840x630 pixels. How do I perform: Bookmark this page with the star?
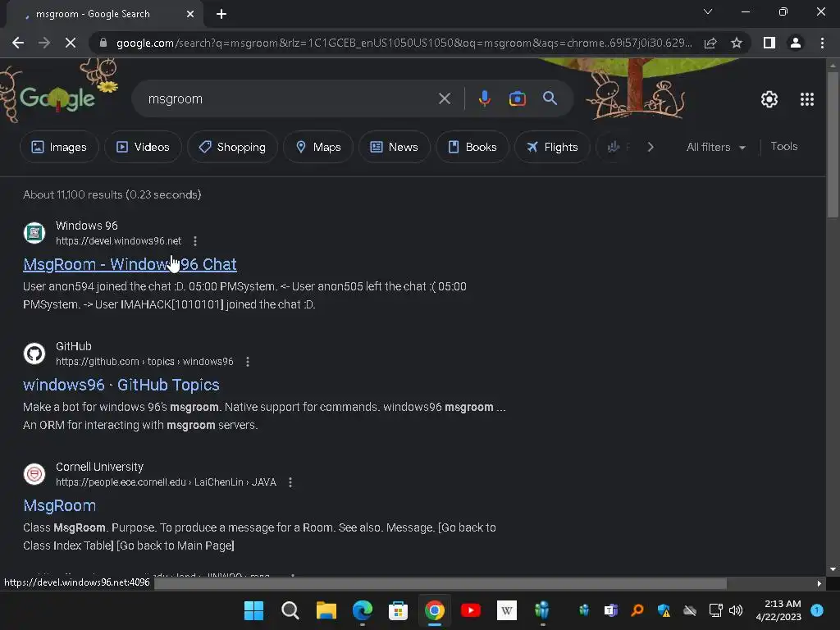pos(737,43)
